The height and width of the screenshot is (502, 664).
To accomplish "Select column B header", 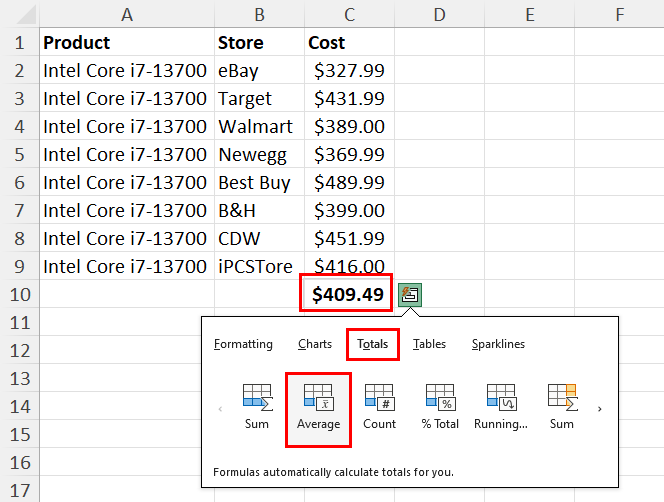I will point(260,14).
